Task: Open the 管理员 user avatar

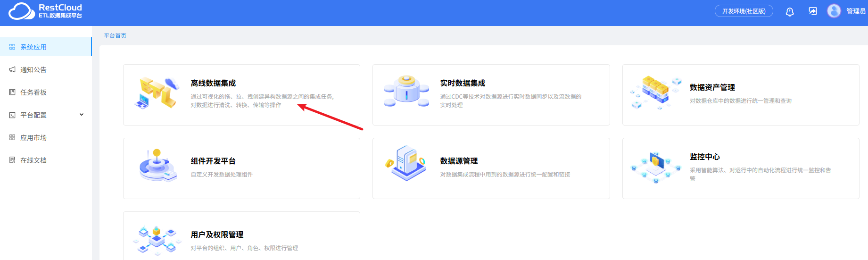Action: tap(834, 11)
